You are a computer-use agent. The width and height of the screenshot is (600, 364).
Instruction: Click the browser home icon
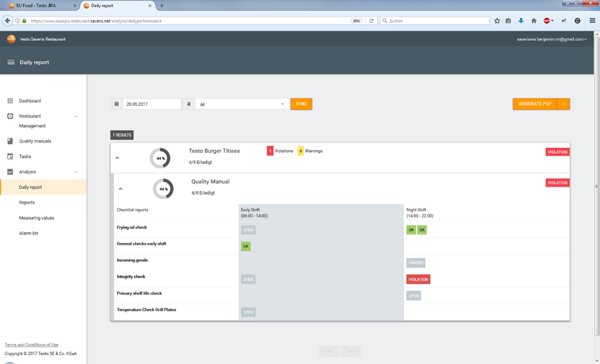tap(533, 21)
